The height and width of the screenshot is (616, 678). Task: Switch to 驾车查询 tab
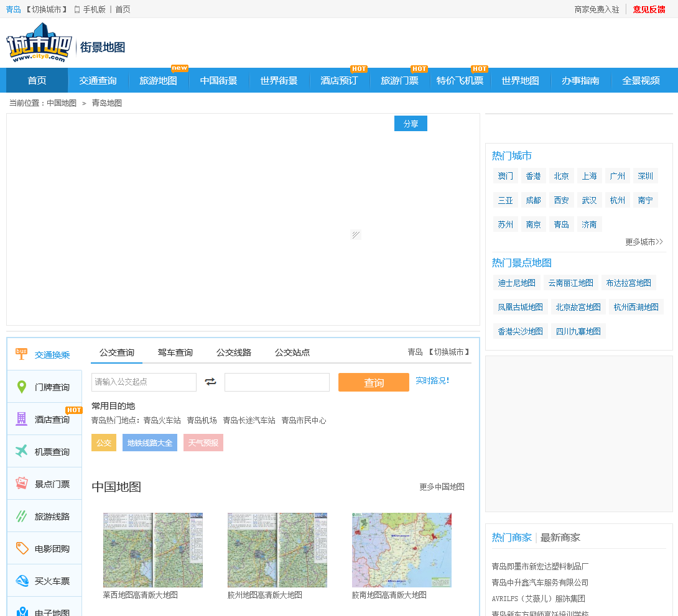pyautogui.click(x=175, y=352)
